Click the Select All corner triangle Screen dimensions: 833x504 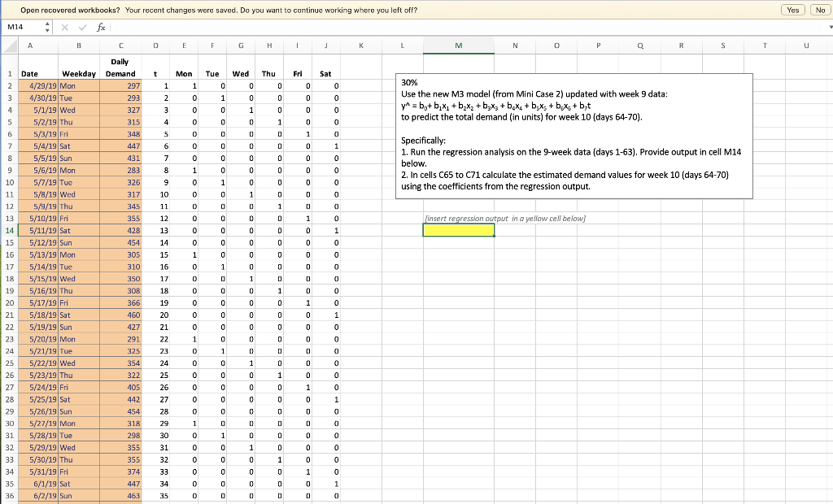[x=10, y=46]
